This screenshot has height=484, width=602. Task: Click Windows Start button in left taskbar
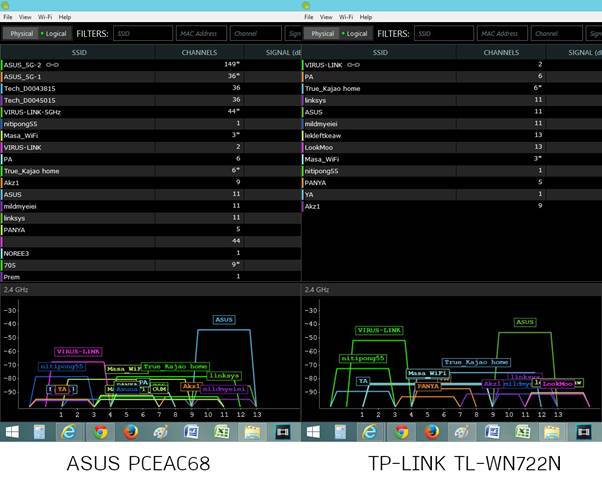coord(12,432)
